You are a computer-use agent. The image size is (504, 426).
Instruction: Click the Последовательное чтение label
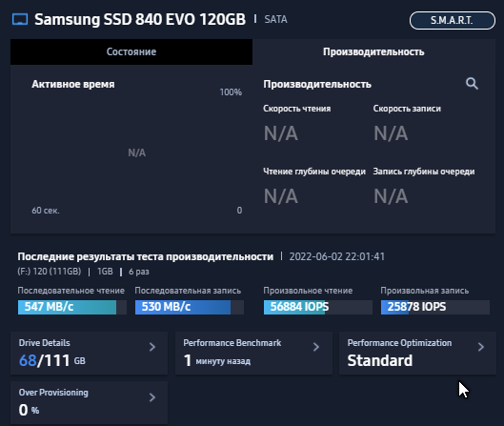pos(71,291)
